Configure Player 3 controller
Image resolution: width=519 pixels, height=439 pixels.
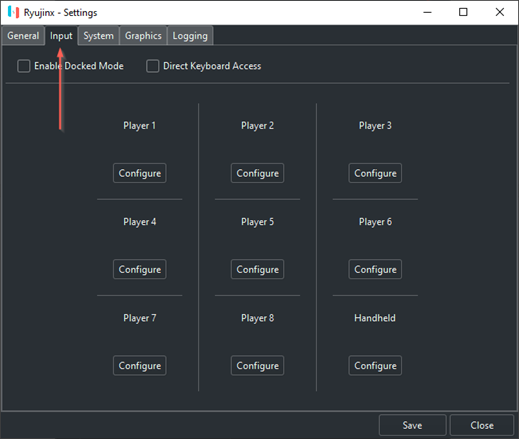coord(375,173)
